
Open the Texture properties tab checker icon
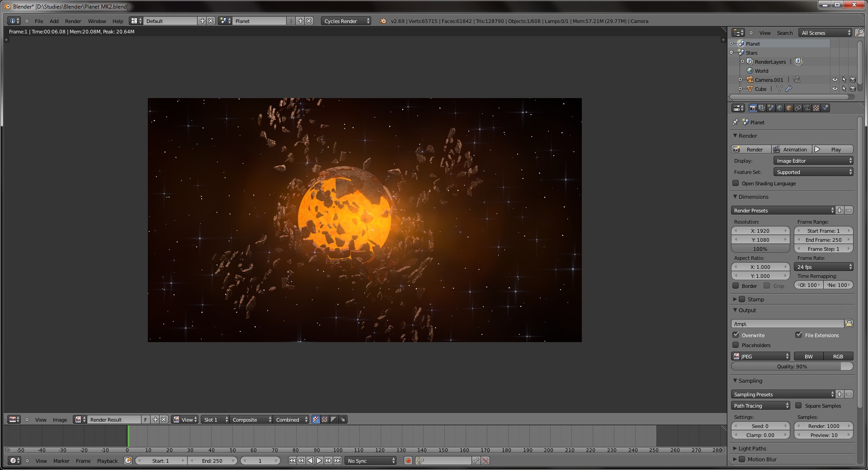pyautogui.click(x=816, y=108)
